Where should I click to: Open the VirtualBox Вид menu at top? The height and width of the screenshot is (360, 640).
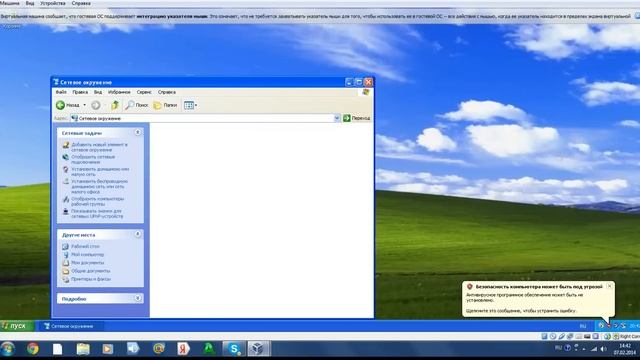click(30, 3)
